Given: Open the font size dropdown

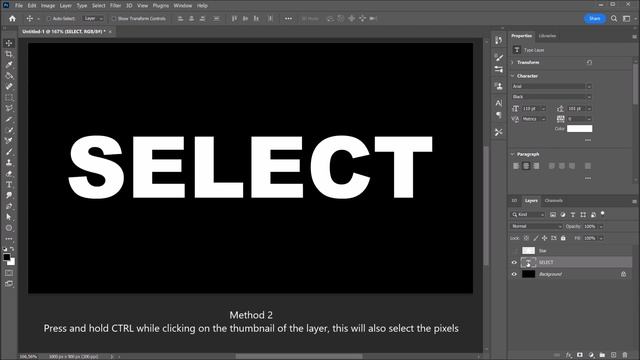Looking at the screenshot, I should pyautogui.click(x=543, y=109).
